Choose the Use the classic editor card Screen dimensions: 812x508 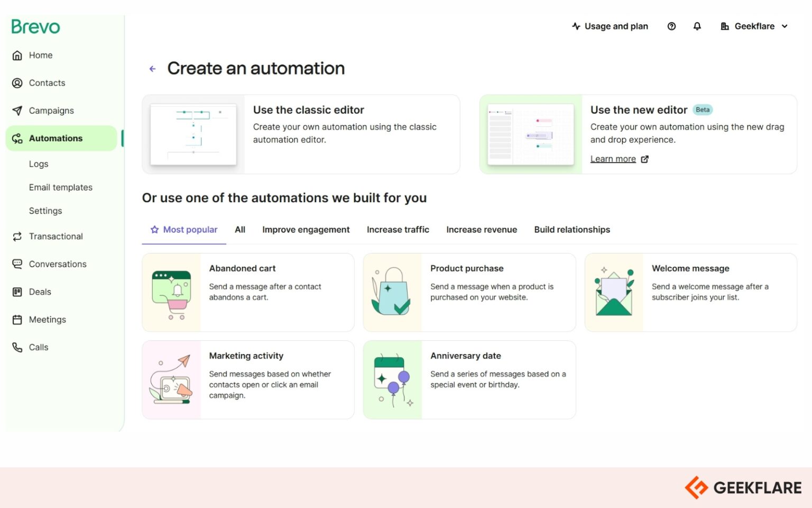[301, 134]
